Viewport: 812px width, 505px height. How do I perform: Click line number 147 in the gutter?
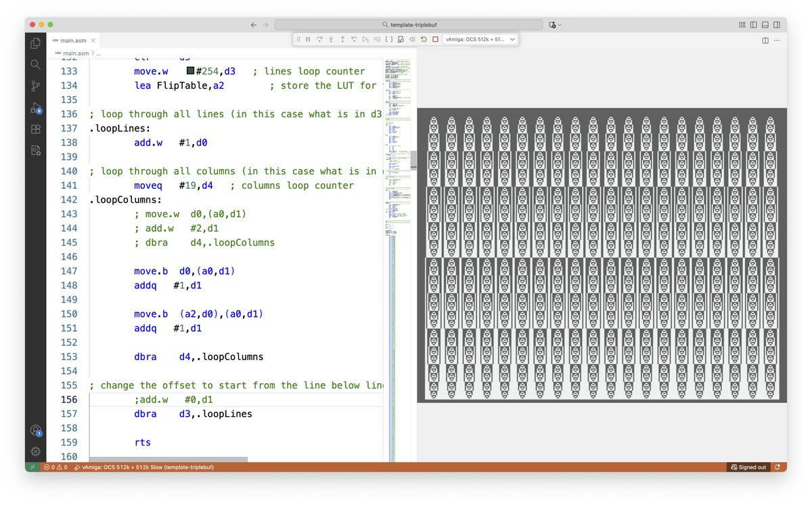(x=69, y=271)
